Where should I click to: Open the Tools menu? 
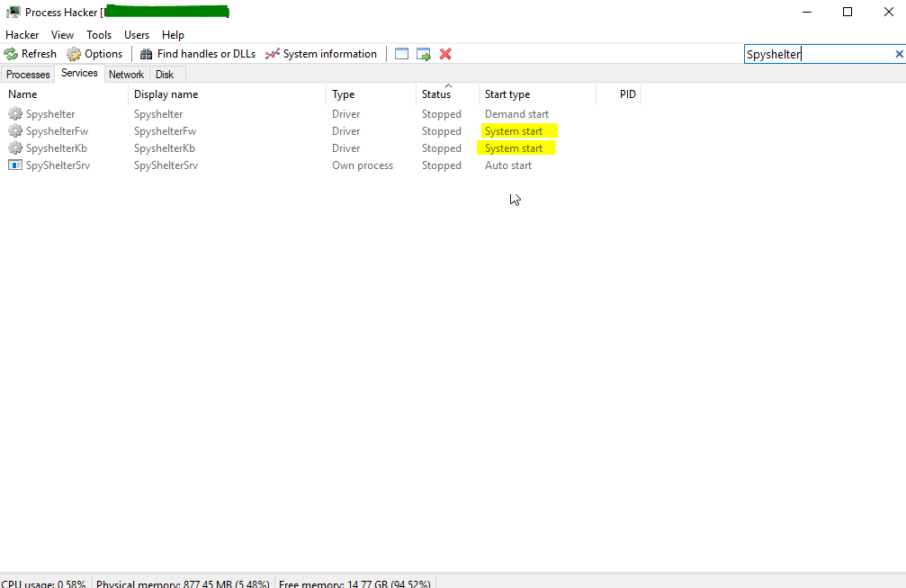(x=99, y=35)
